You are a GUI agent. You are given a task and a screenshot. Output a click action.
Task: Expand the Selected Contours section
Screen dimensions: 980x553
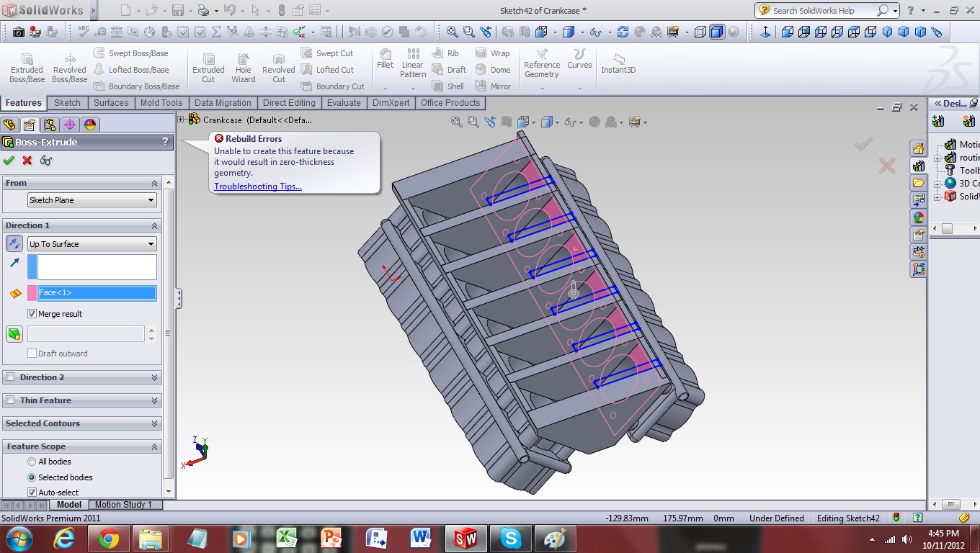click(154, 423)
